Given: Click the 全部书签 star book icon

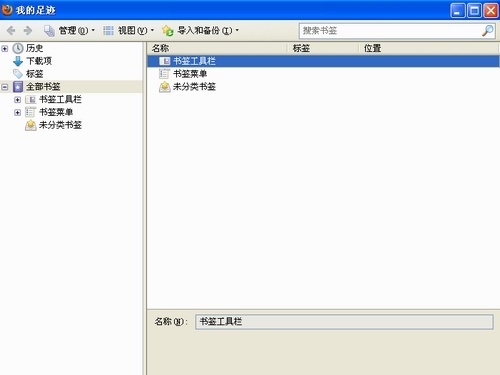Looking at the screenshot, I should tap(18, 87).
